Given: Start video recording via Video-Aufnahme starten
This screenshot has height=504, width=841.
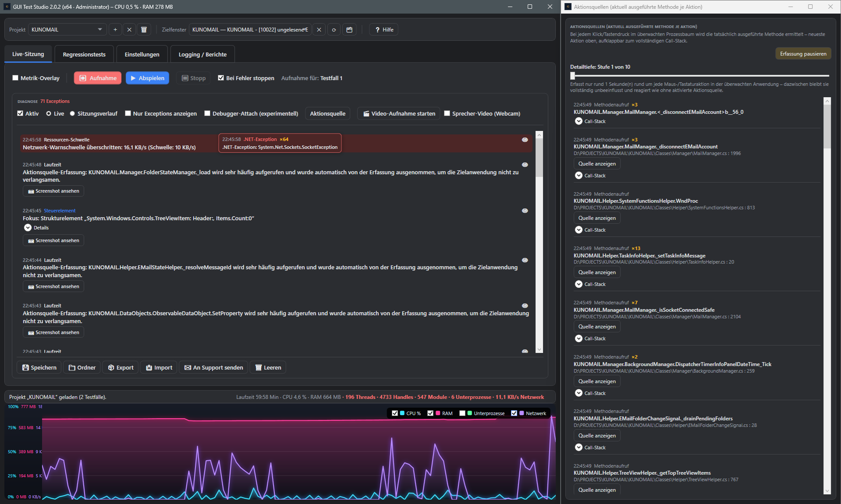Looking at the screenshot, I should click(399, 113).
